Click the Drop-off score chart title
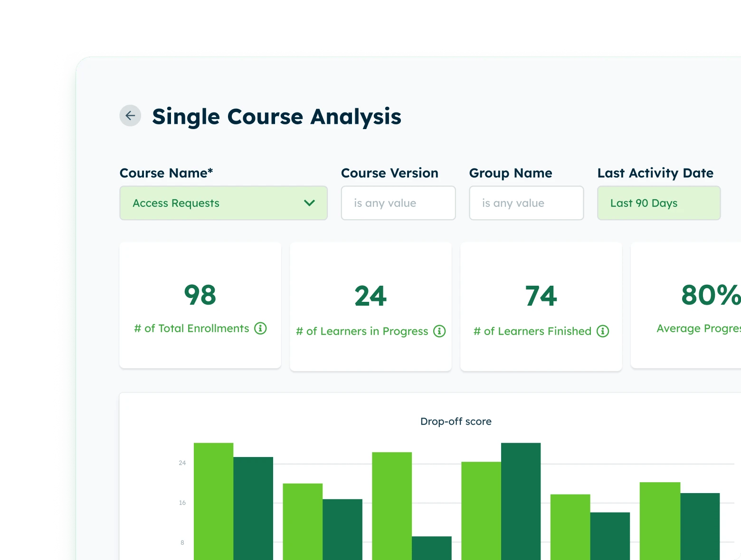741x560 pixels. tap(456, 421)
